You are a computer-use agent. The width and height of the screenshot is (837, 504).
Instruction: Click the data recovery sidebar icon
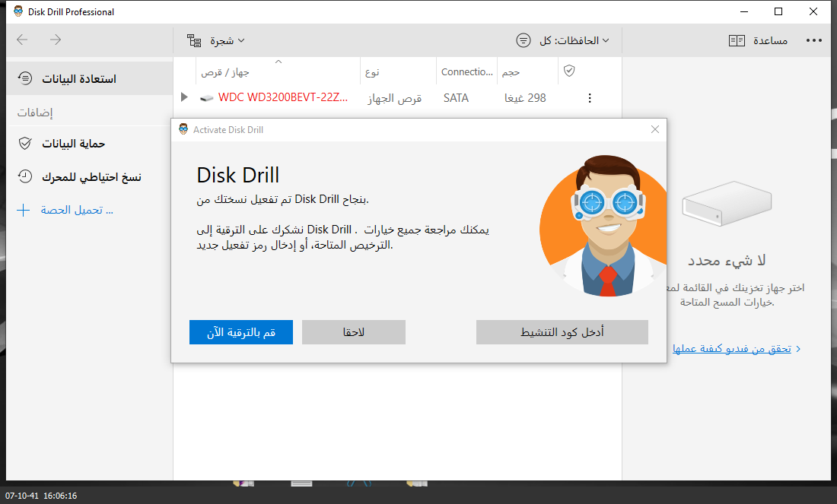coord(25,78)
